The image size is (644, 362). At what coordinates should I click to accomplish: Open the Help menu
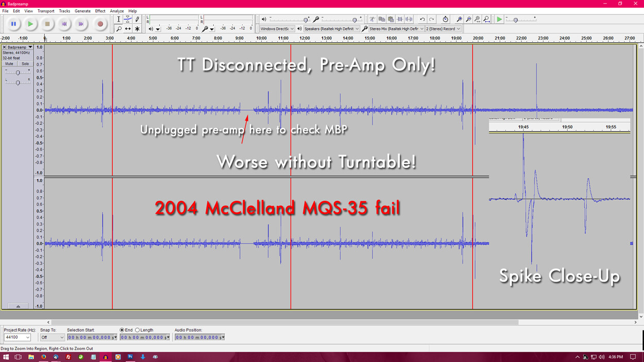[x=132, y=11]
